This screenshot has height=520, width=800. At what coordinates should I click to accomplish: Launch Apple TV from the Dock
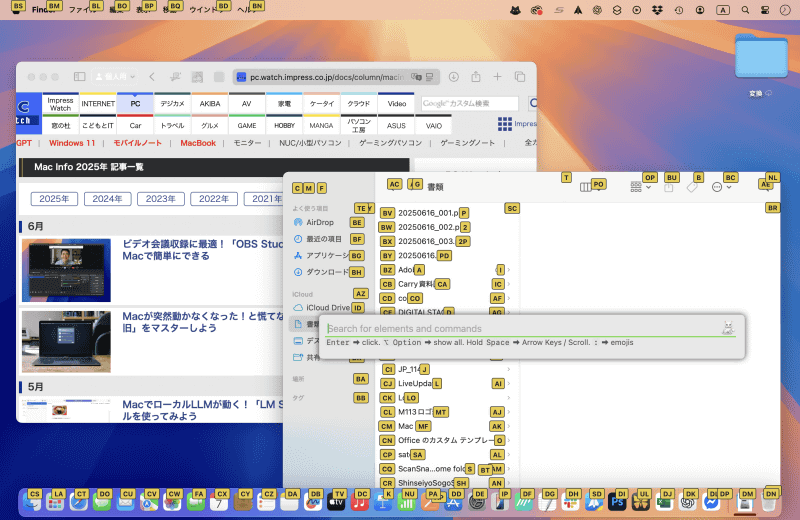(336, 503)
